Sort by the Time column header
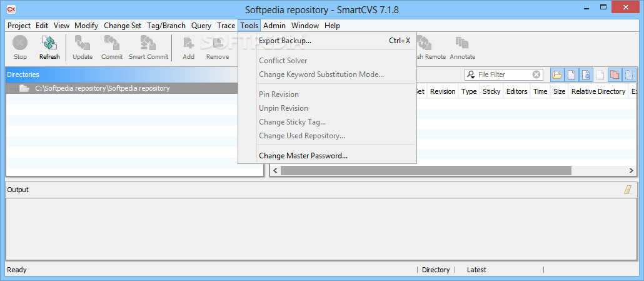 tap(540, 91)
